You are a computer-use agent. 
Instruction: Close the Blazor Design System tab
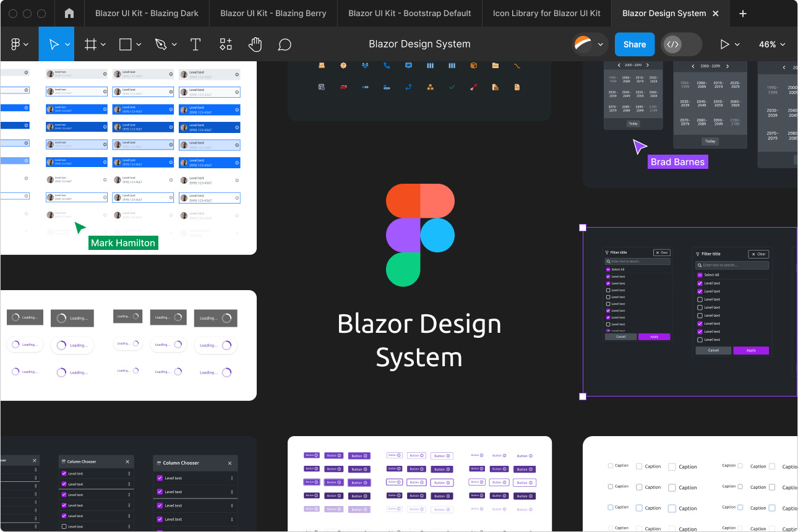pyautogui.click(x=716, y=14)
